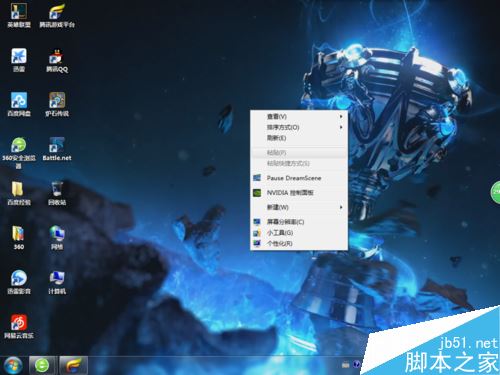Choose 小工具(G) in the context menu
This screenshot has width=500, height=375.
point(299,233)
